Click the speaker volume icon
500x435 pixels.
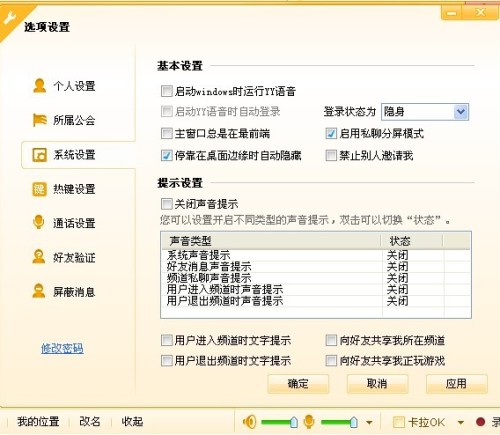click(249, 422)
